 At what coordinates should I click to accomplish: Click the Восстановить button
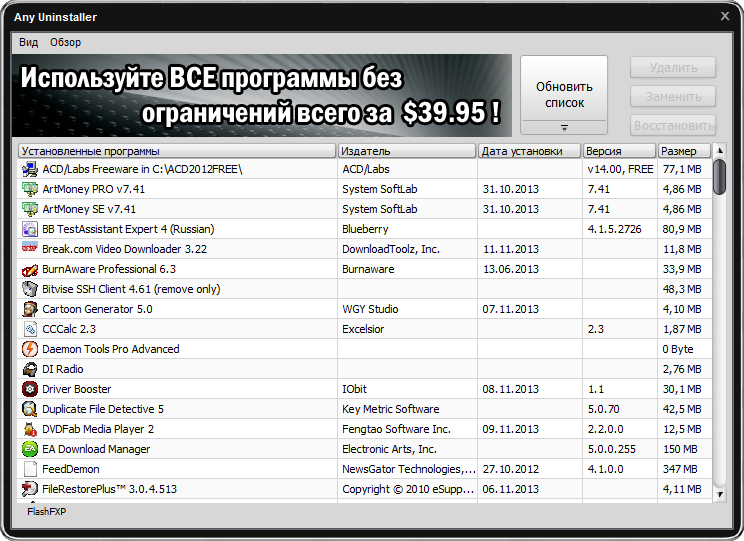(673, 126)
